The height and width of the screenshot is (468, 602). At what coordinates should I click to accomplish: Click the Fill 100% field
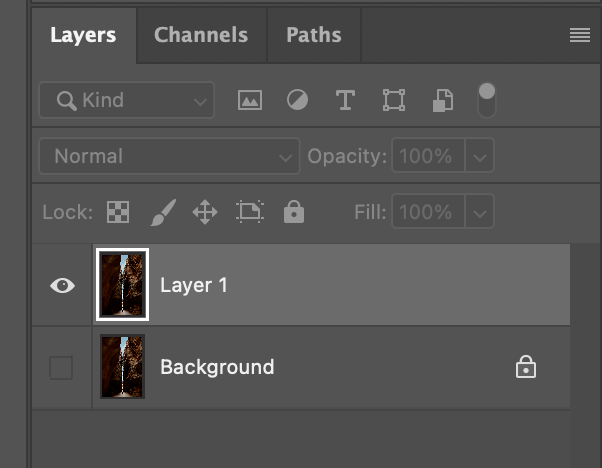click(x=428, y=212)
